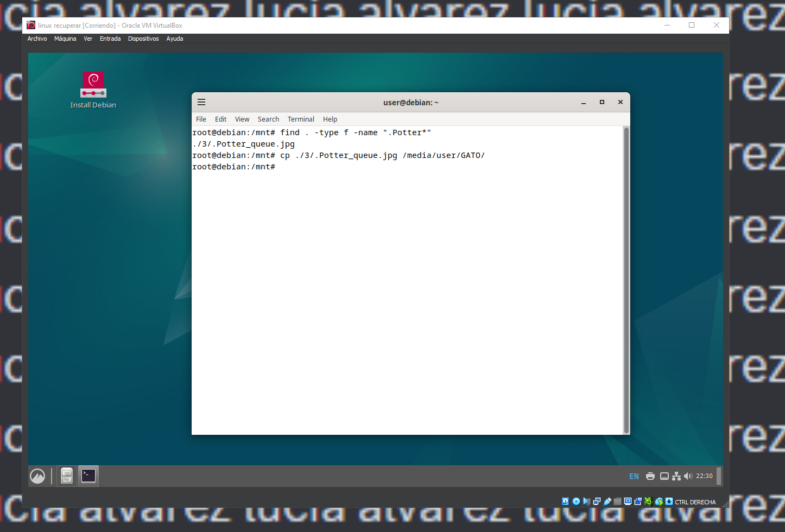
Task: Open the hamburger menu in the terminal titlebar
Action: click(x=201, y=102)
